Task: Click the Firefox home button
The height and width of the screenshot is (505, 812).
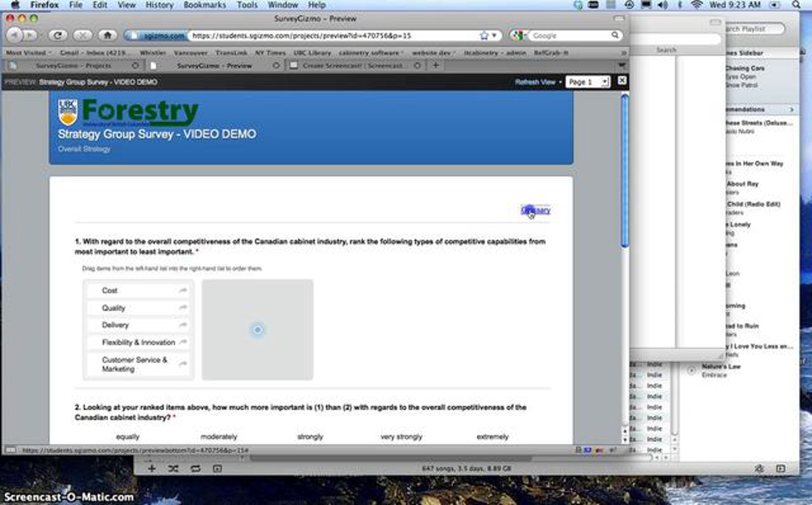Action: (x=108, y=35)
